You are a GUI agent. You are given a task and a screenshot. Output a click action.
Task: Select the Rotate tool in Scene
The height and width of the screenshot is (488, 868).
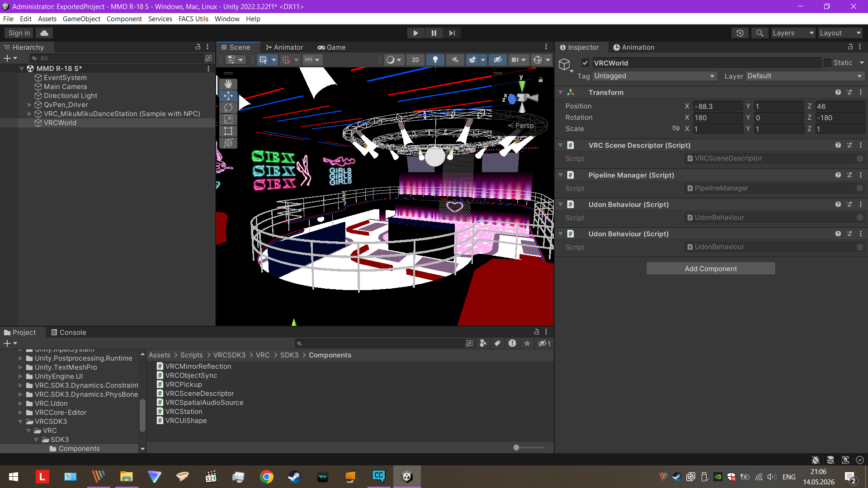228,108
